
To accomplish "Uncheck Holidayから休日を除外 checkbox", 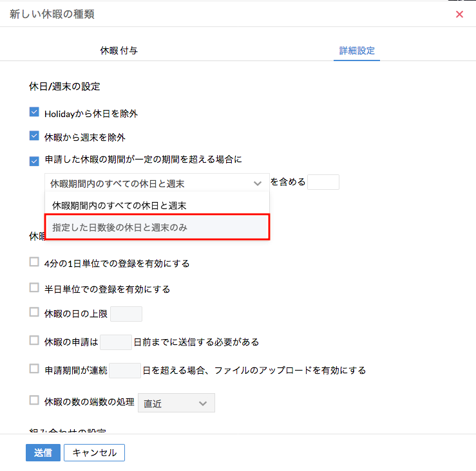I will tap(35, 113).
